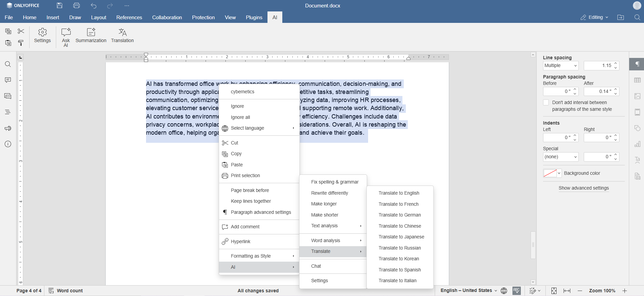The image size is (644, 296).
Task: Click the user profile avatar
Action: coord(637,5)
